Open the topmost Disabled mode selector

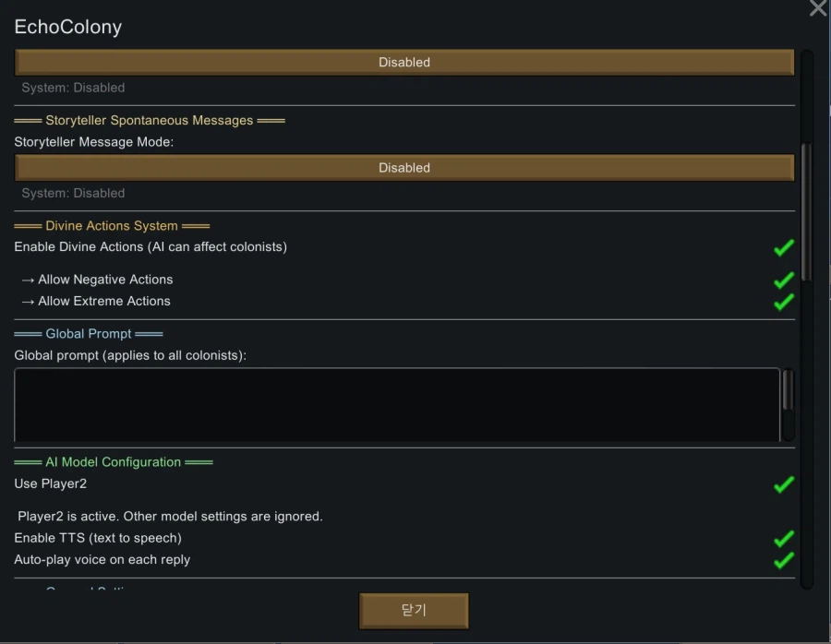click(404, 63)
